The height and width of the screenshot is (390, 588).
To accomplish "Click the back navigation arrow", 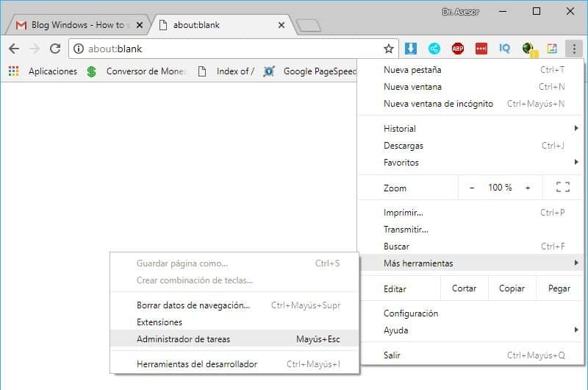I will coord(14,49).
